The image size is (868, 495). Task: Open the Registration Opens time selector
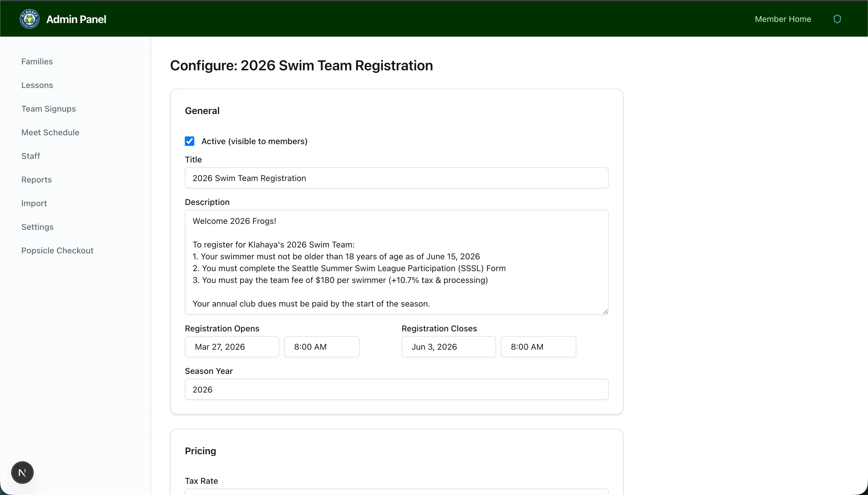(322, 346)
